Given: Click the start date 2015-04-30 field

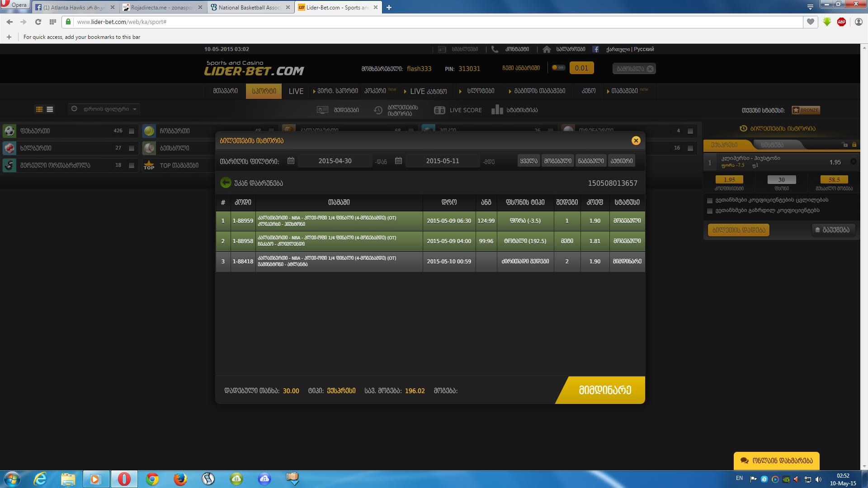Looking at the screenshot, I should coord(335,161).
